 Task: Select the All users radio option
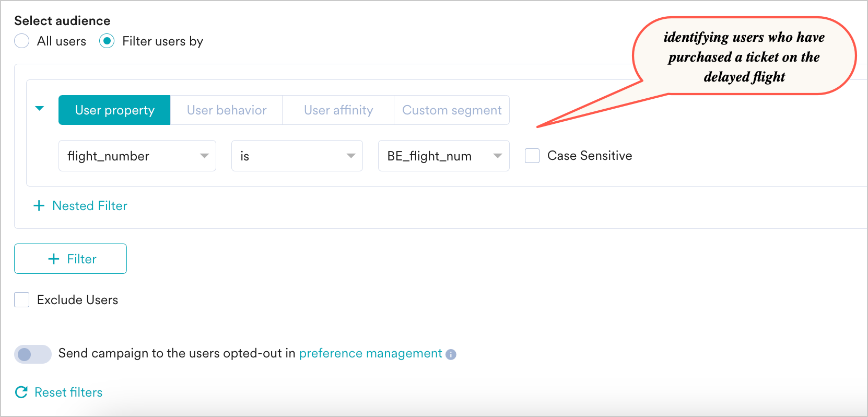tap(21, 41)
